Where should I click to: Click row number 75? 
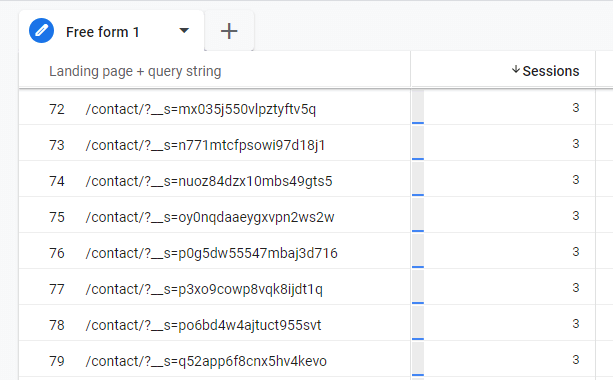pyautogui.click(x=57, y=217)
